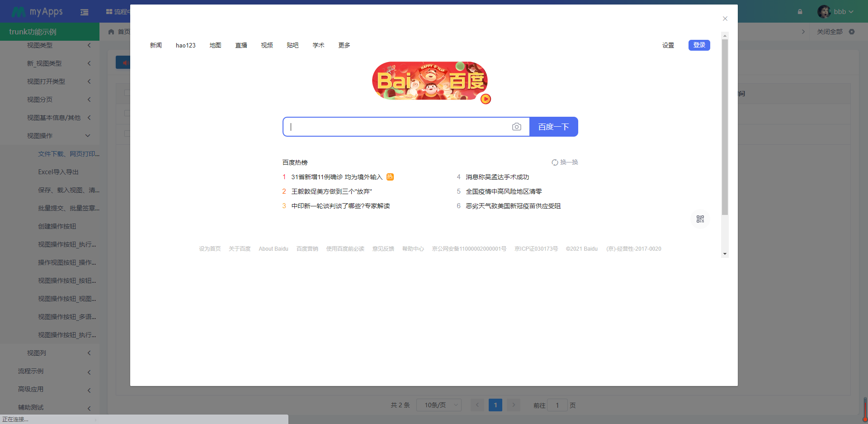Open hot item 恶劣天气致美国新冠疫苗供应受阻

[x=513, y=206]
